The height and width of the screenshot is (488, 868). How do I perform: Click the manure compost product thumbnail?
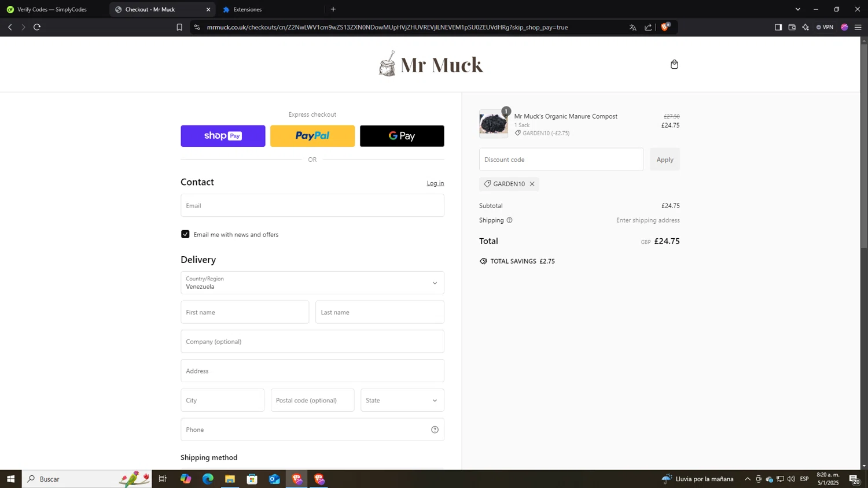coord(494,124)
